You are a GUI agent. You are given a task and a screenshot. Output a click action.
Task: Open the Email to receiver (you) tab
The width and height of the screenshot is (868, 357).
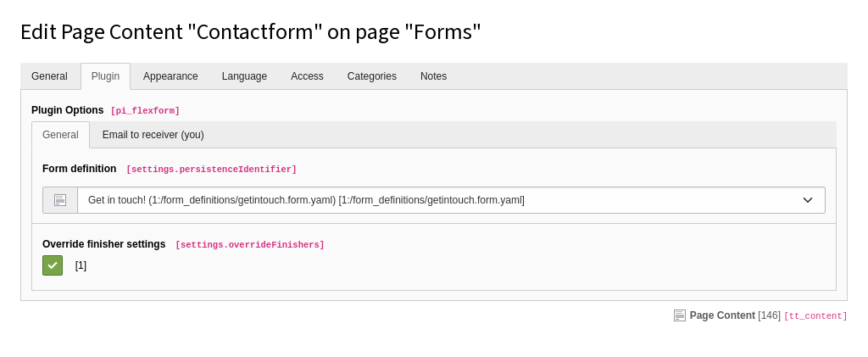[153, 135]
